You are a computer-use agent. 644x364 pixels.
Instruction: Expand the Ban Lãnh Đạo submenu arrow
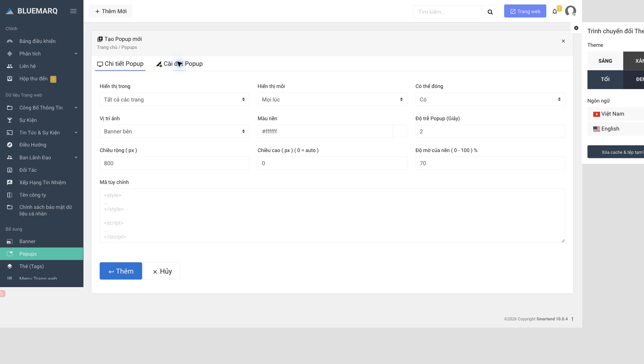[x=76, y=158]
